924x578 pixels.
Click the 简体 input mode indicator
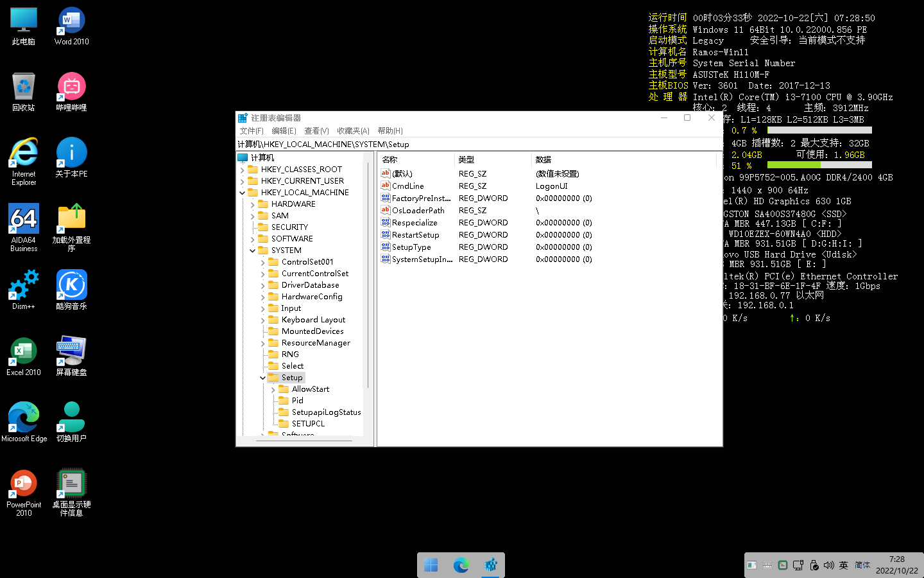[x=862, y=565]
